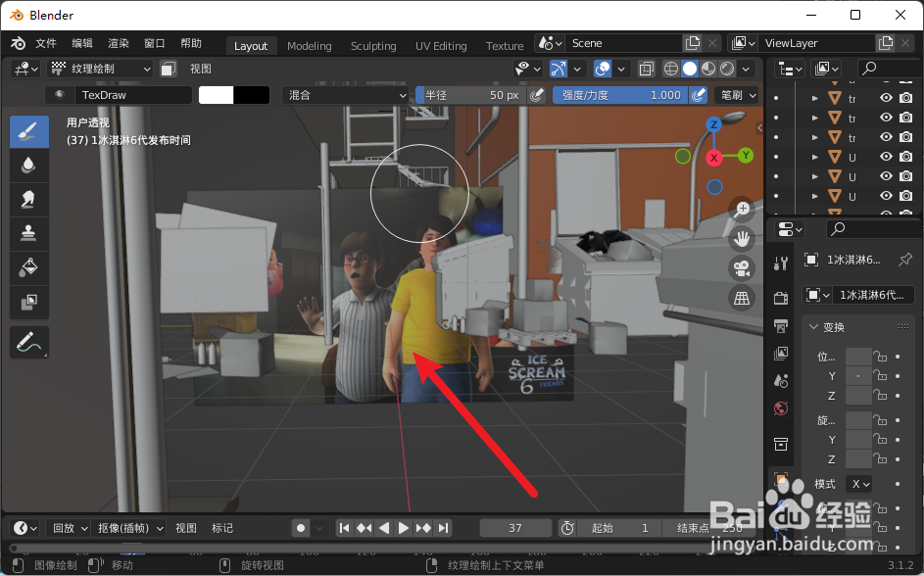Toggle the paint mask icon beside mode

[x=169, y=69]
